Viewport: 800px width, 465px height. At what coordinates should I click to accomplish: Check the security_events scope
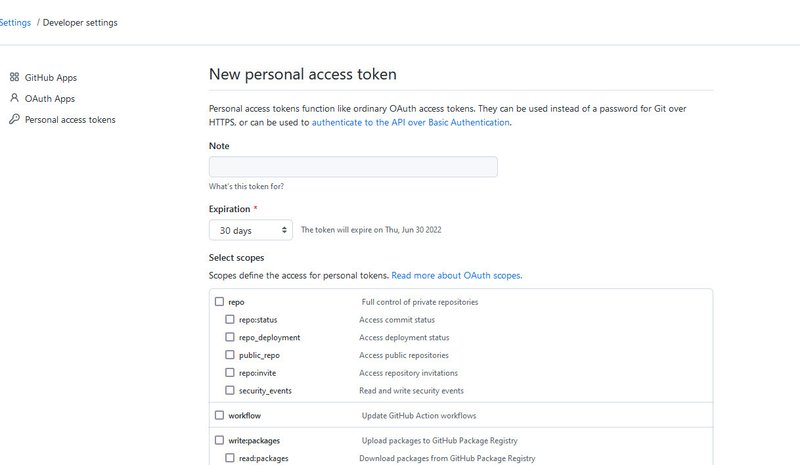[230, 390]
